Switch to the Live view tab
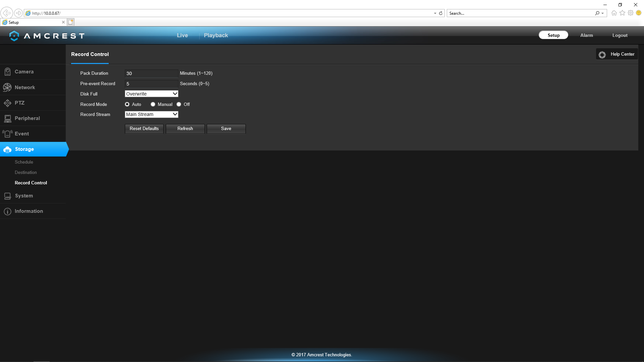644x362 pixels. click(x=182, y=36)
